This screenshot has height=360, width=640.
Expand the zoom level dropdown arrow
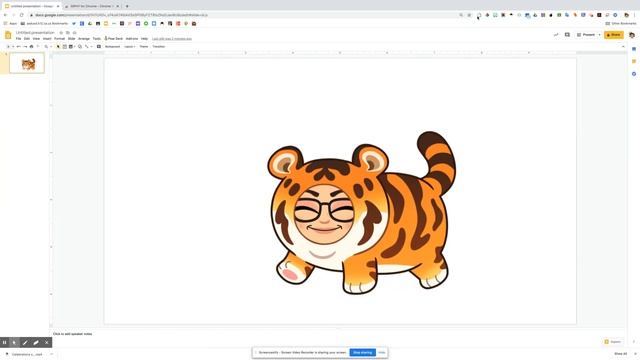click(51, 47)
